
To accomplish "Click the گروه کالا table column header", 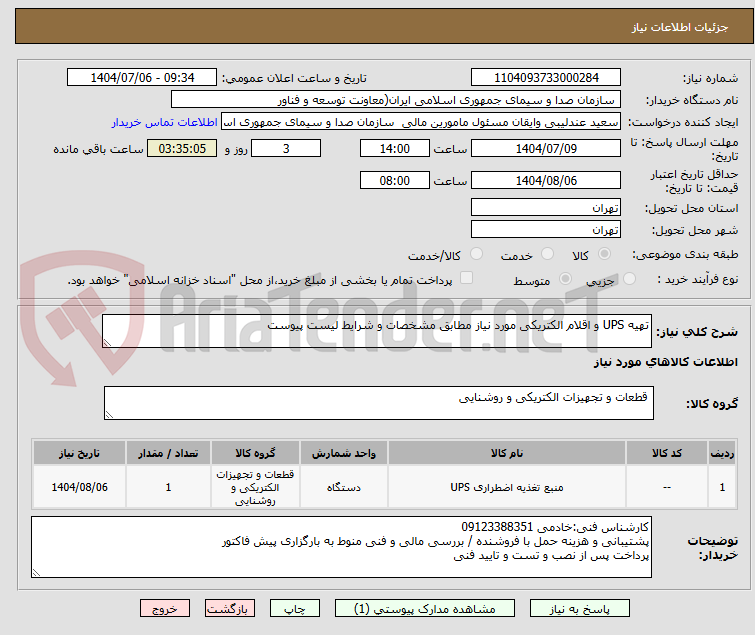I will pyautogui.click(x=255, y=453).
